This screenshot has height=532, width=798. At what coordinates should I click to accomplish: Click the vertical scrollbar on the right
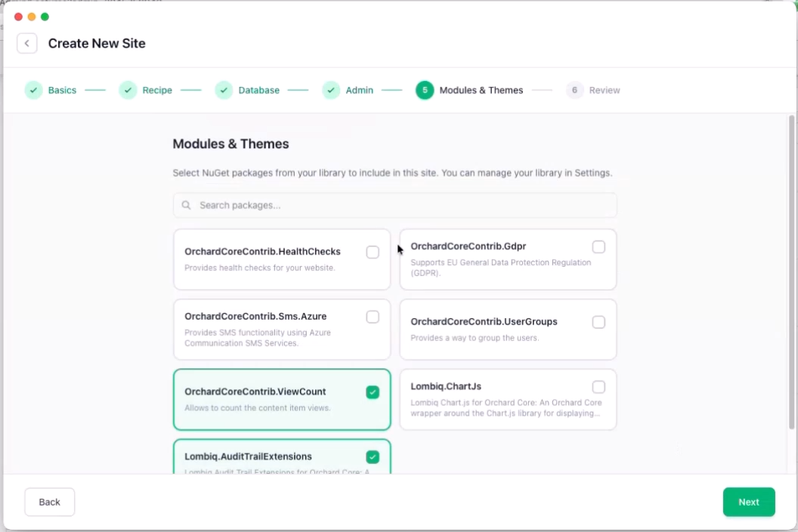(791, 272)
